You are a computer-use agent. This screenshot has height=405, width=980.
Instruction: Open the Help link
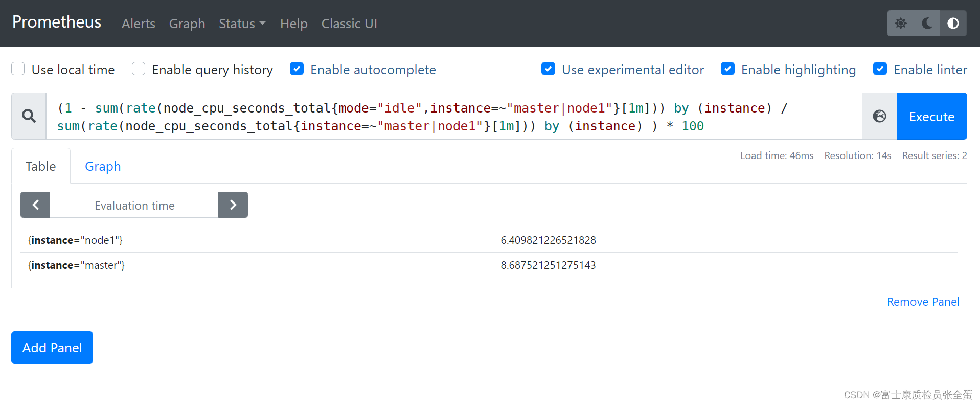(294, 24)
